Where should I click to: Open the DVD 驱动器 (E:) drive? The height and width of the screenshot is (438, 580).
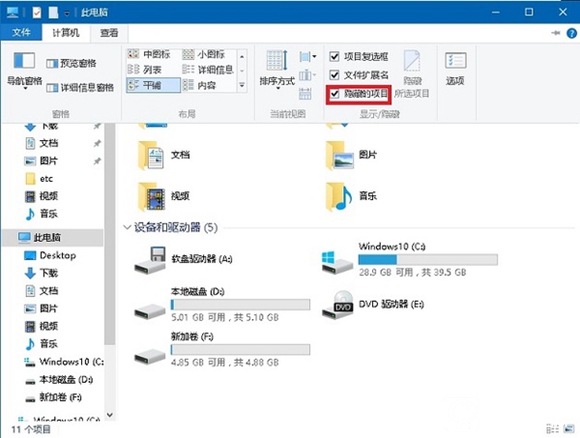coord(374,305)
